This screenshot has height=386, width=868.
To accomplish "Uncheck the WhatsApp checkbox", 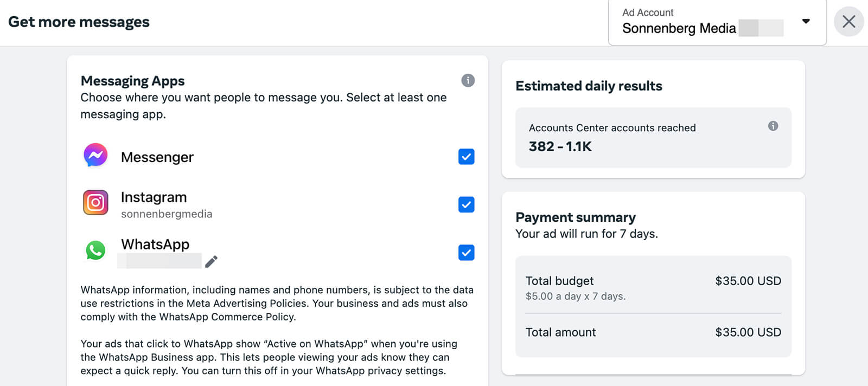I will point(467,252).
